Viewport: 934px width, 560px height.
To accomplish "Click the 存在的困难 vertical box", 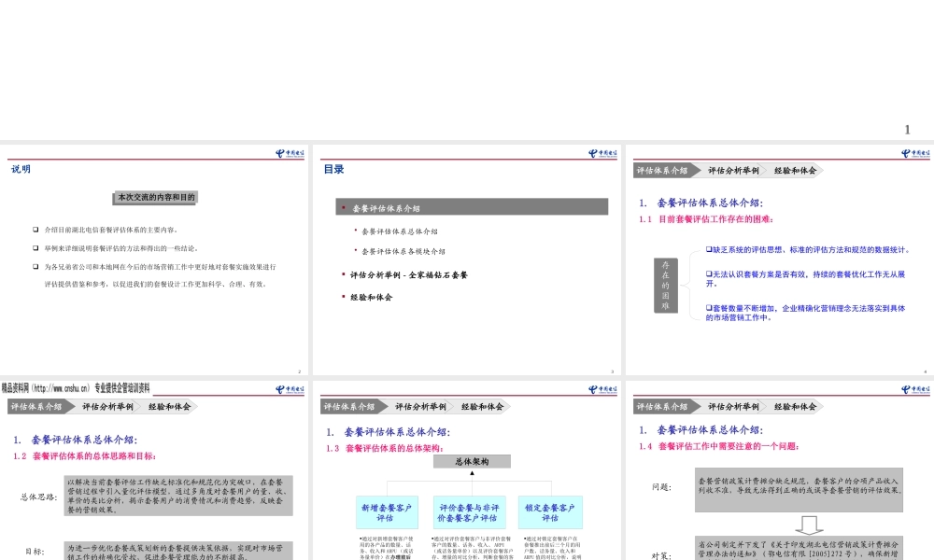I will tap(665, 286).
